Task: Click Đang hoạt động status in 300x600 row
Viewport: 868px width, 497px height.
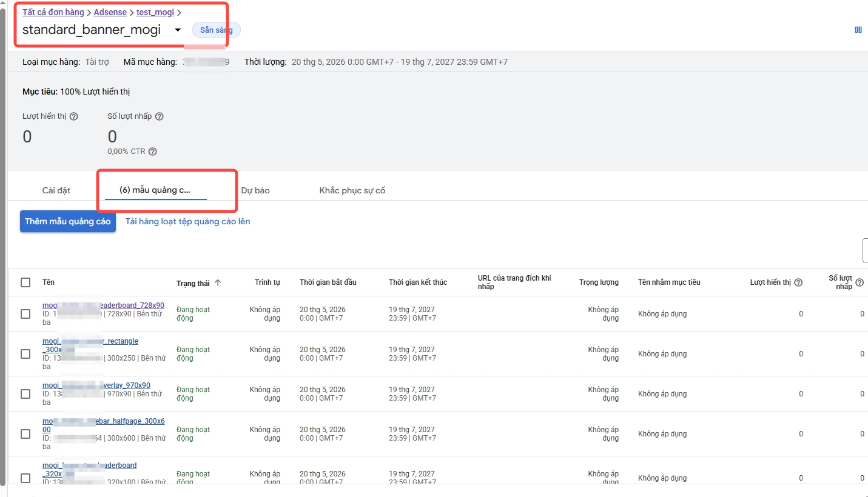Action: coord(193,434)
